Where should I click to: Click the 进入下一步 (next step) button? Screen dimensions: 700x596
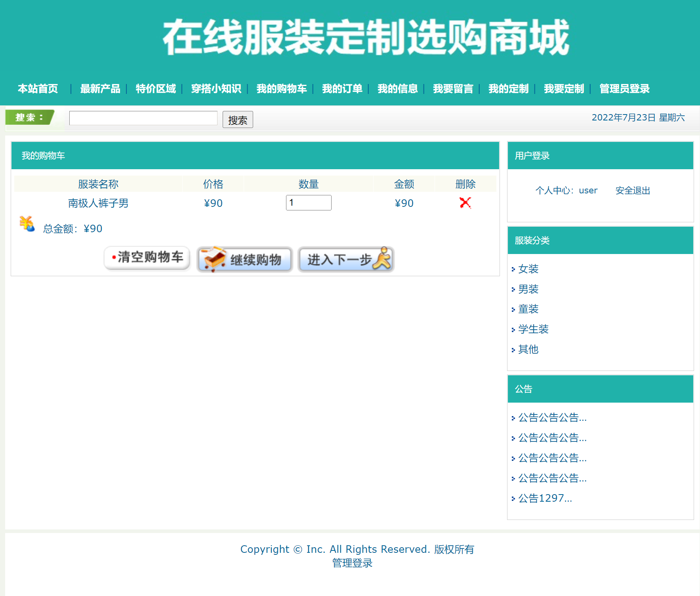[345, 260]
